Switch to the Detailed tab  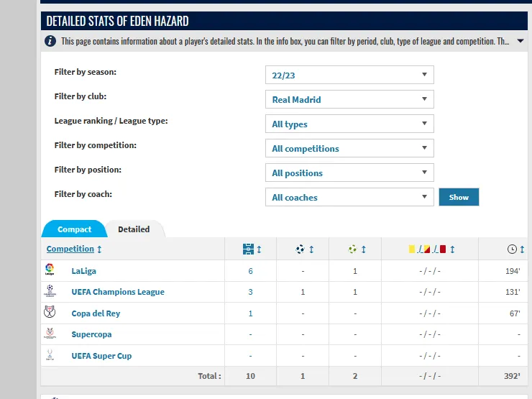click(x=134, y=229)
